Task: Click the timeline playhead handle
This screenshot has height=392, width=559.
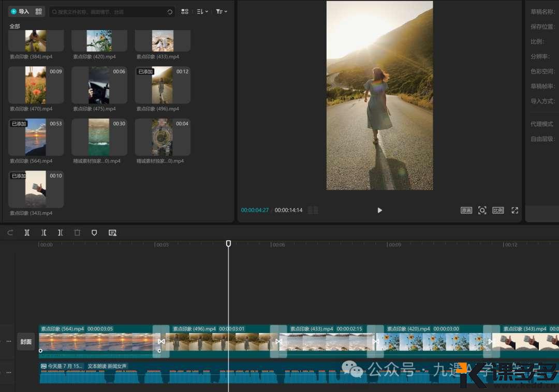Action: click(x=229, y=243)
